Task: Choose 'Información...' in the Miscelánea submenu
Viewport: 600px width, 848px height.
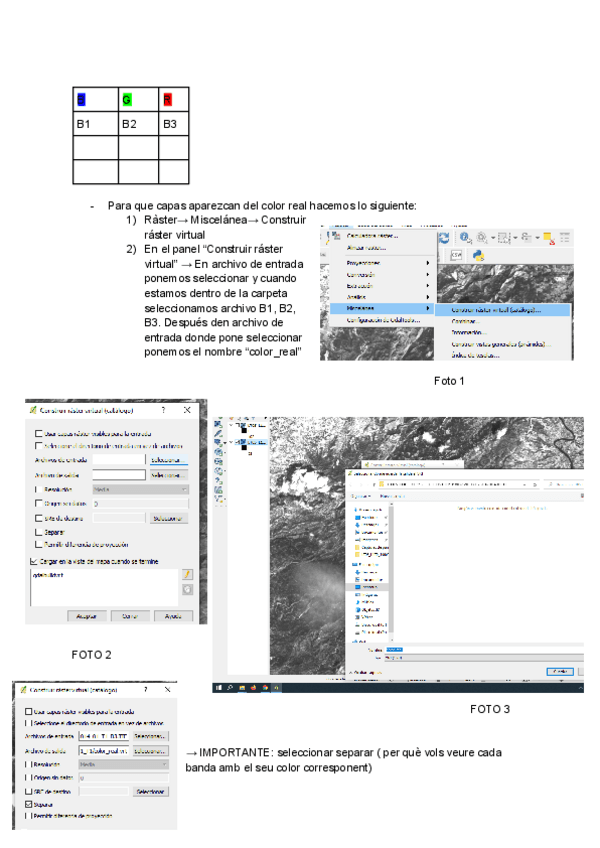Action: point(469,333)
